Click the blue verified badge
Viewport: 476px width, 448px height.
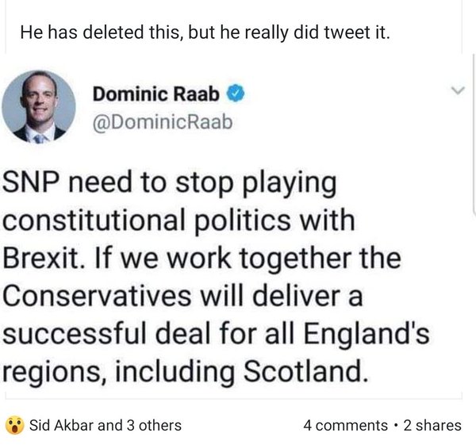point(236,95)
